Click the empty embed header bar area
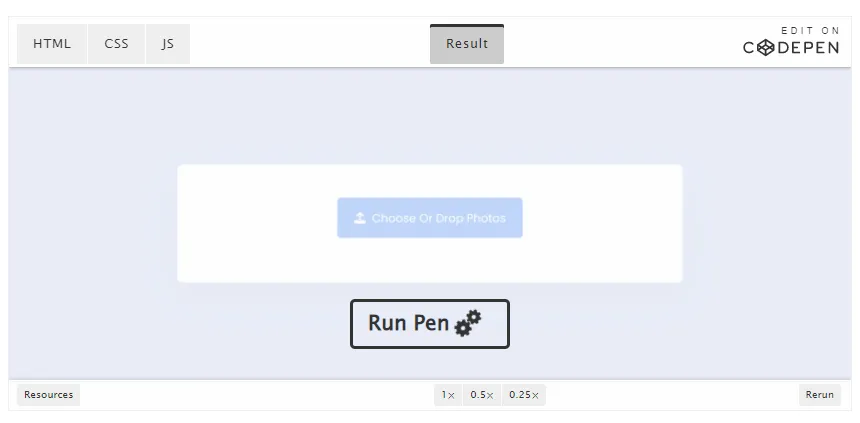This screenshot has width=860, height=423. pos(310,44)
